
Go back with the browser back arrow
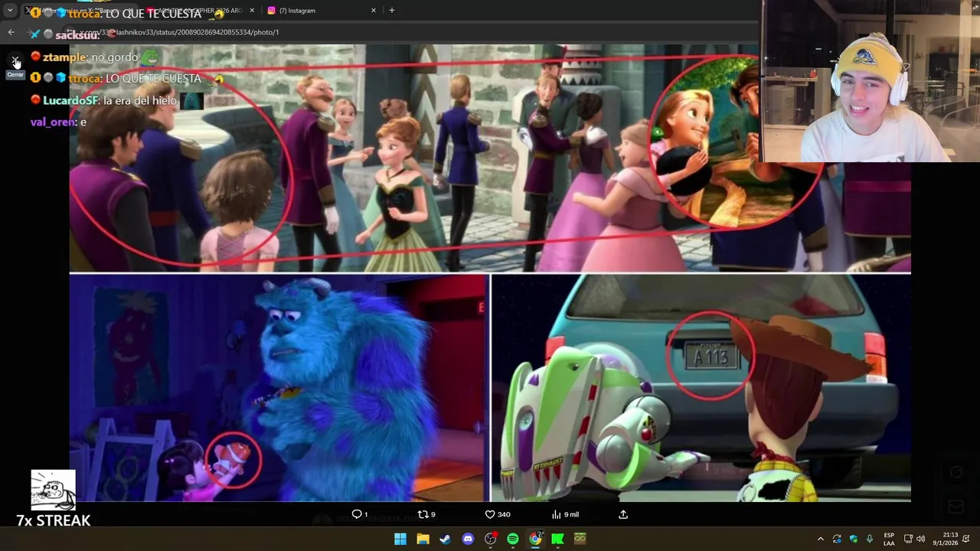pyautogui.click(x=11, y=32)
